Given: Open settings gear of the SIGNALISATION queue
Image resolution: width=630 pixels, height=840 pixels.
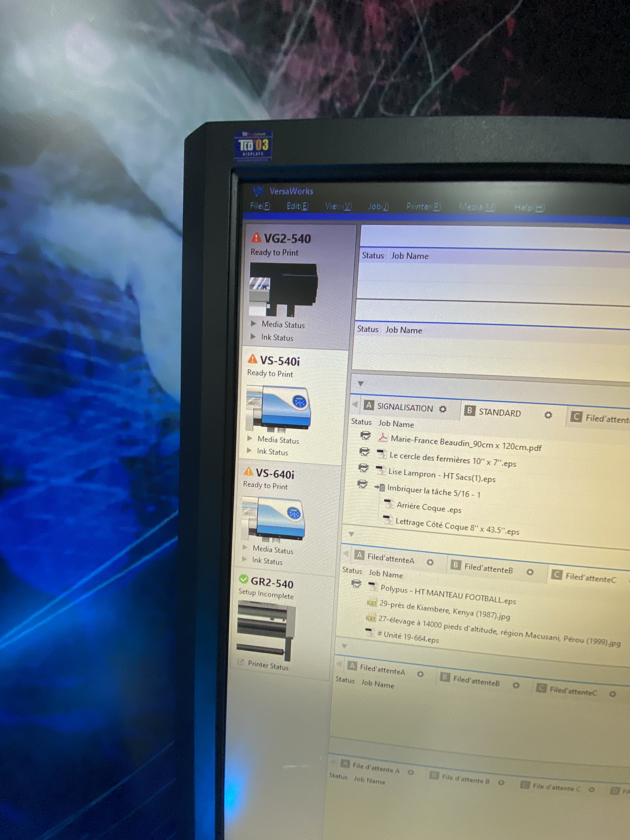Looking at the screenshot, I should tap(442, 409).
